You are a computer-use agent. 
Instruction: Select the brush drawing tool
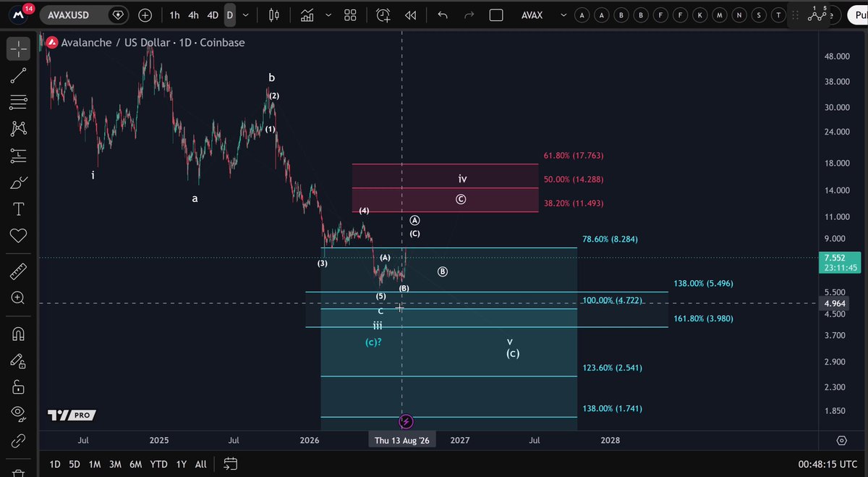(x=18, y=182)
